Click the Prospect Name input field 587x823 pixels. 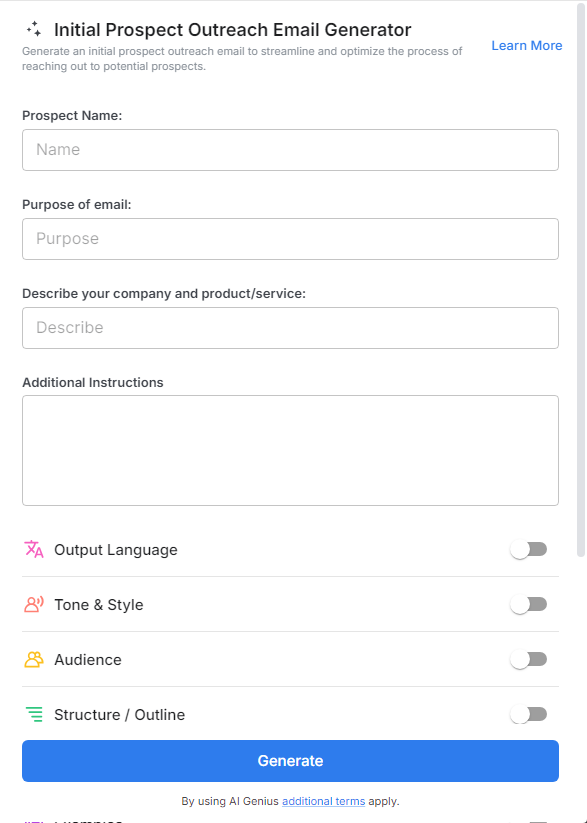290,149
